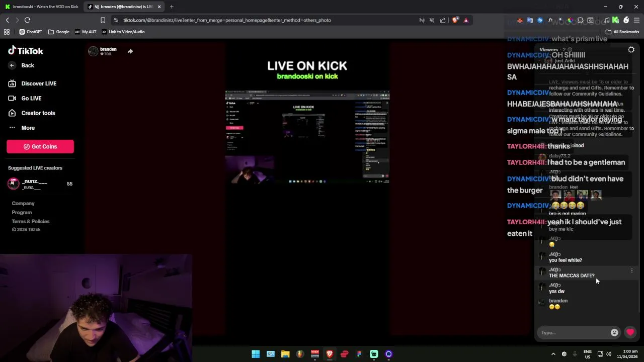Image resolution: width=644 pixels, height=362 pixels.
Task: Click the music note media control icon
Action: [x=606, y=20]
